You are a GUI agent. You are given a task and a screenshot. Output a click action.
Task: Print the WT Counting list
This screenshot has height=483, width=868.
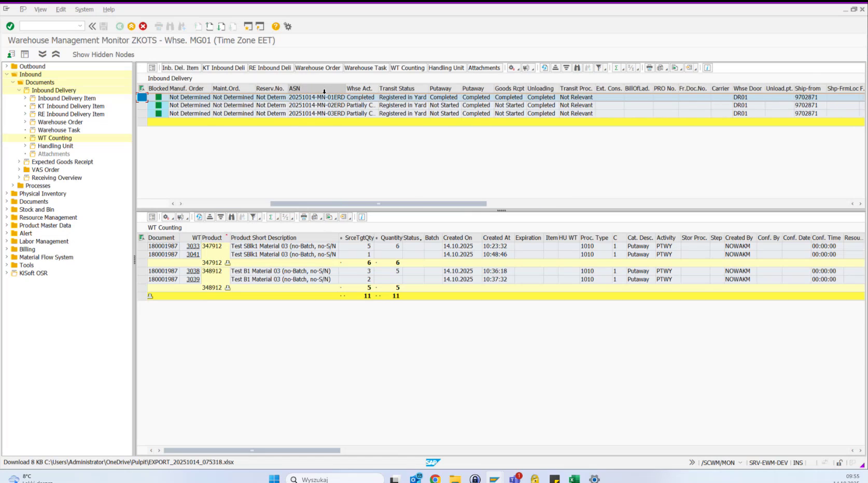pyautogui.click(x=304, y=217)
